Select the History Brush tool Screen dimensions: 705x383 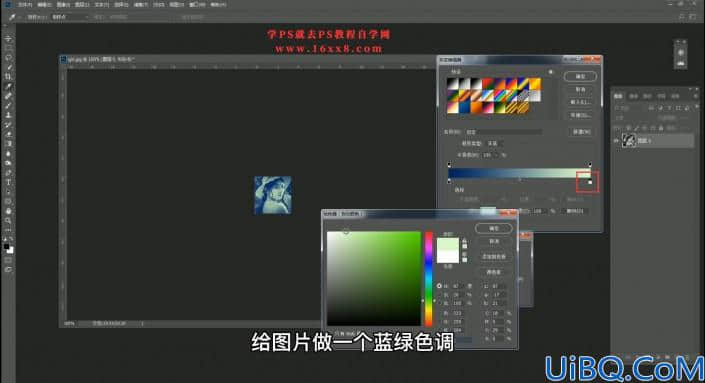(x=8, y=125)
